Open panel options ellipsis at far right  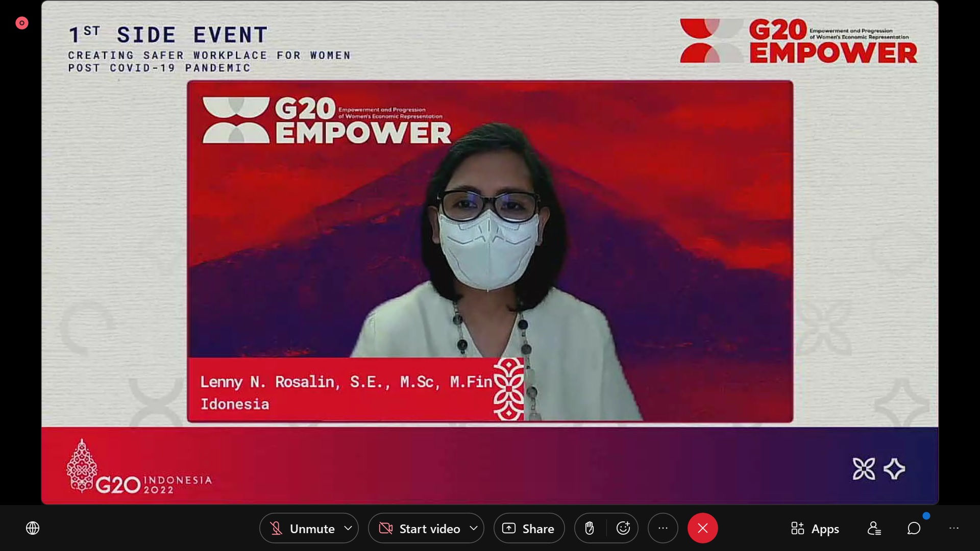coord(953,528)
